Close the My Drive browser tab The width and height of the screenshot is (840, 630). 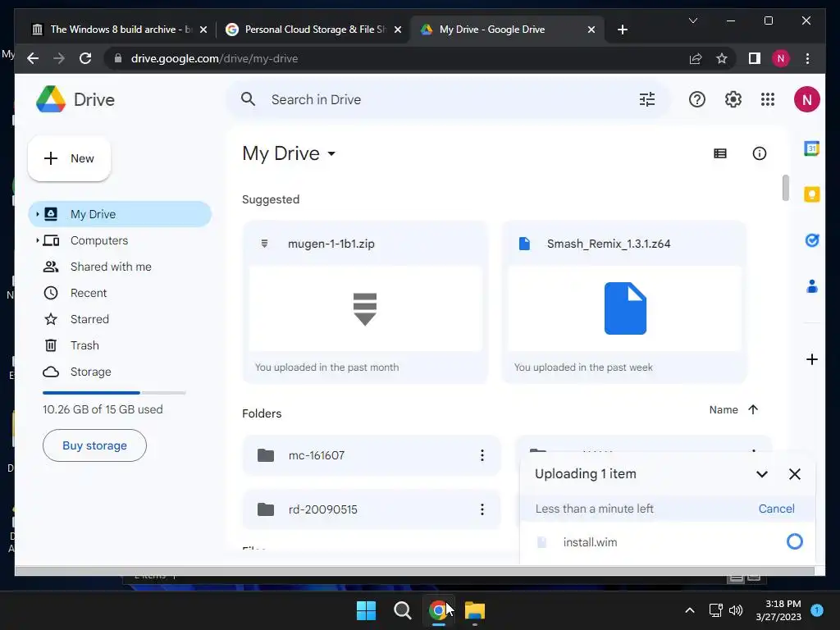(x=591, y=30)
